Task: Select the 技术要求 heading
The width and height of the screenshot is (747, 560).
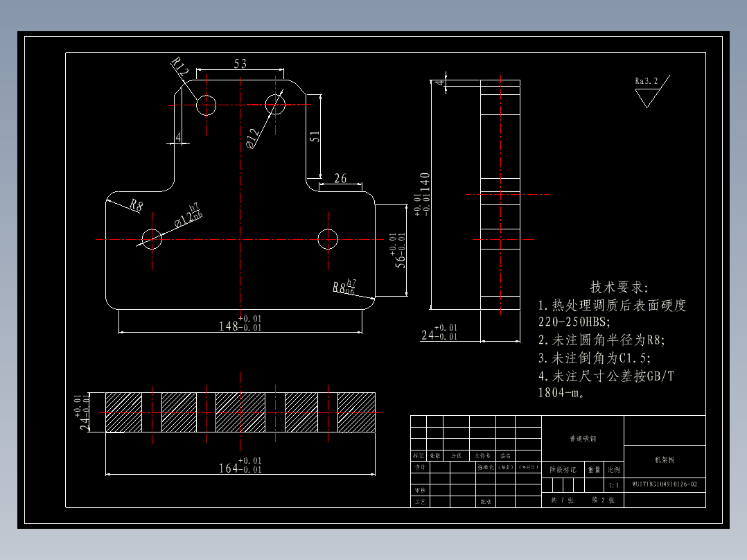Action: (619, 288)
